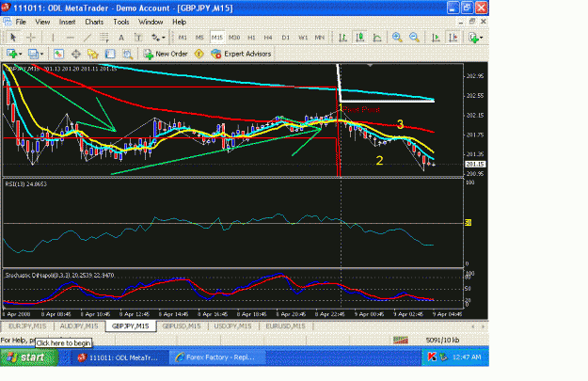Open the Window menu
The width and height of the screenshot is (588, 381).
tap(151, 22)
